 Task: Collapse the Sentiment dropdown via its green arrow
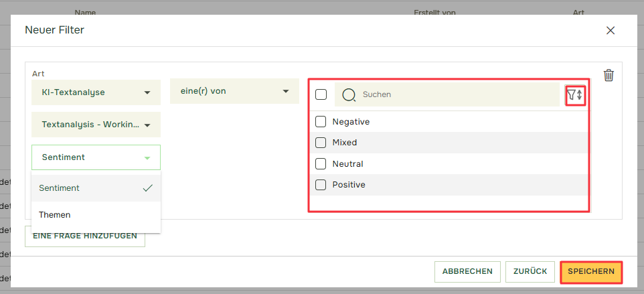pyautogui.click(x=147, y=157)
